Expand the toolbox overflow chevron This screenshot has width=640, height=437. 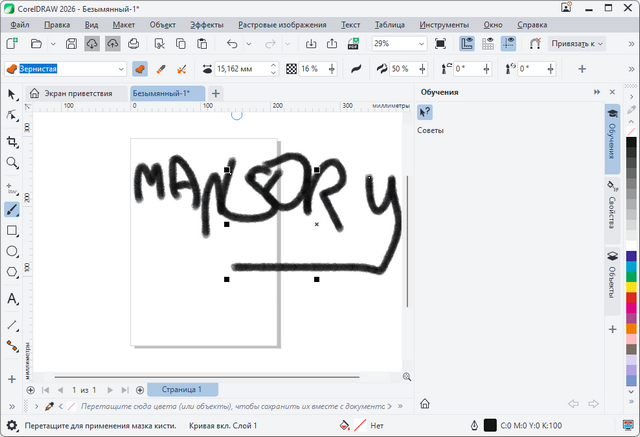click(12, 406)
